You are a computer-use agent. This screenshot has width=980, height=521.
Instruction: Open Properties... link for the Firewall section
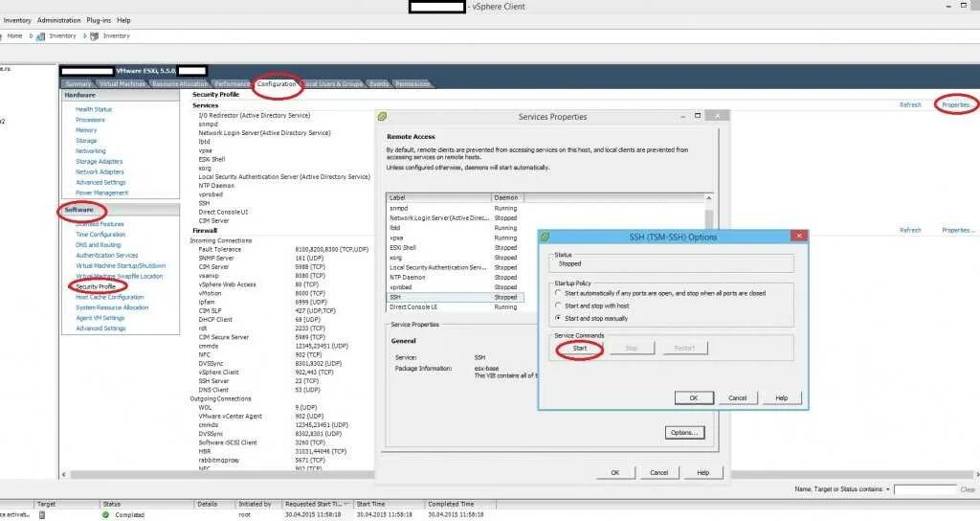point(957,230)
